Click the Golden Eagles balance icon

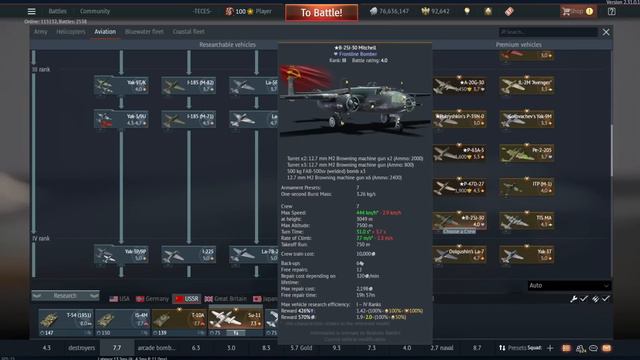[x=425, y=11]
